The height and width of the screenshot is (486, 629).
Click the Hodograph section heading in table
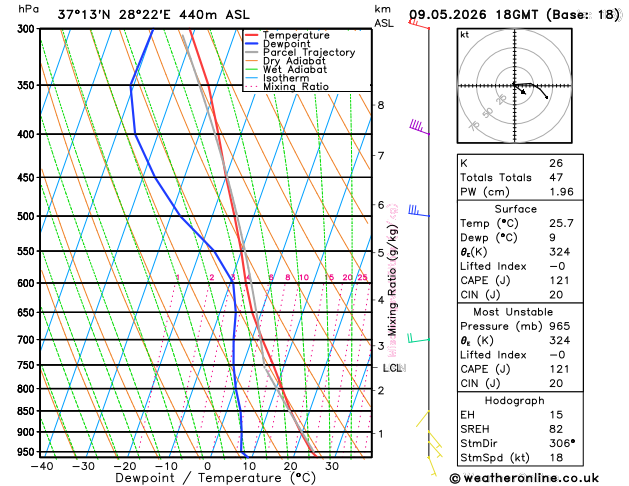pyautogui.click(x=514, y=401)
